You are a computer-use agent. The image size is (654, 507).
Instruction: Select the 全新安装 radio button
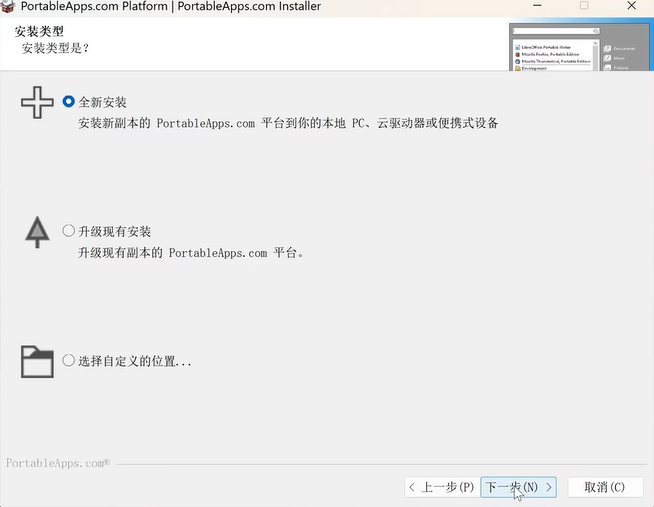click(x=68, y=102)
